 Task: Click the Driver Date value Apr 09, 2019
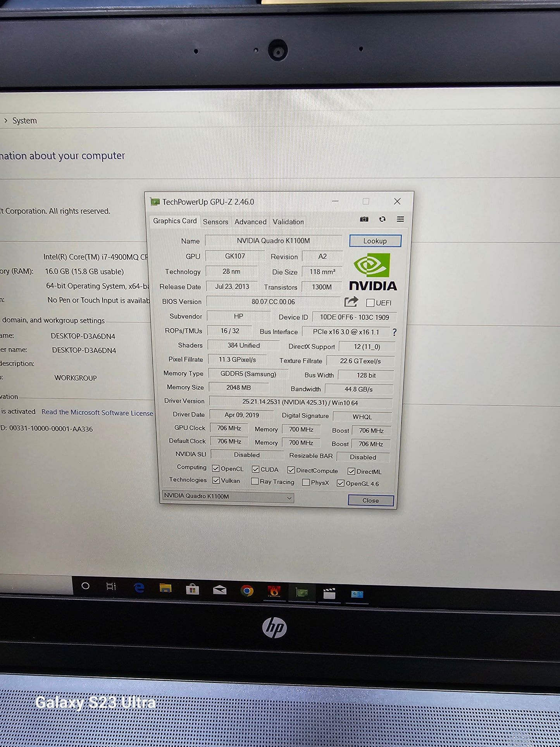tap(242, 415)
